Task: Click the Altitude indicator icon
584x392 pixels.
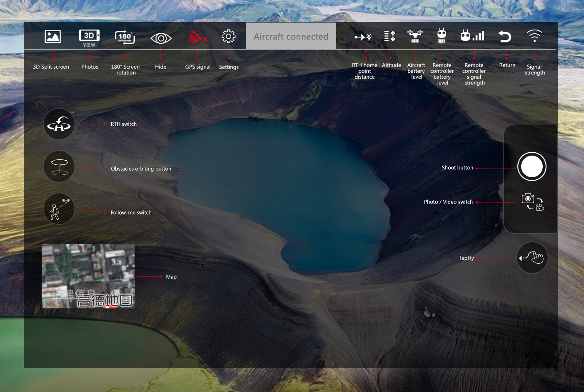Action: pyautogui.click(x=389, y=36)
